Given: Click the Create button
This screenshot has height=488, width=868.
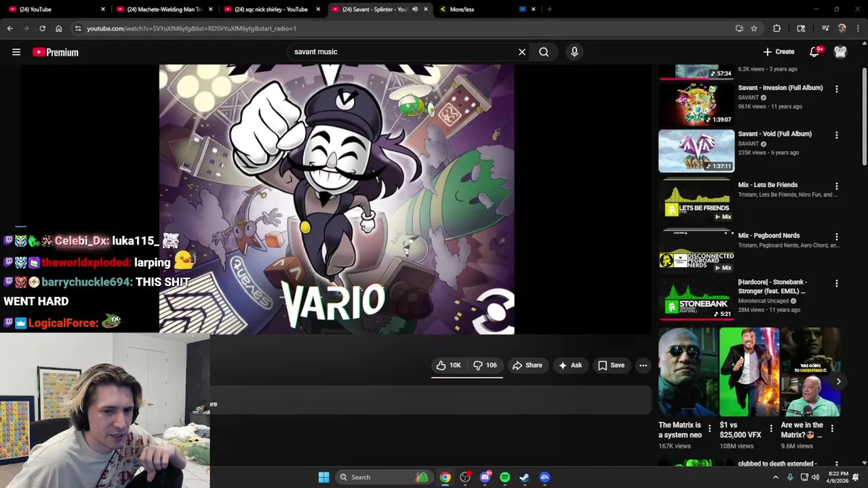Looking at the screenshot, I should click(x=778, y=52).
